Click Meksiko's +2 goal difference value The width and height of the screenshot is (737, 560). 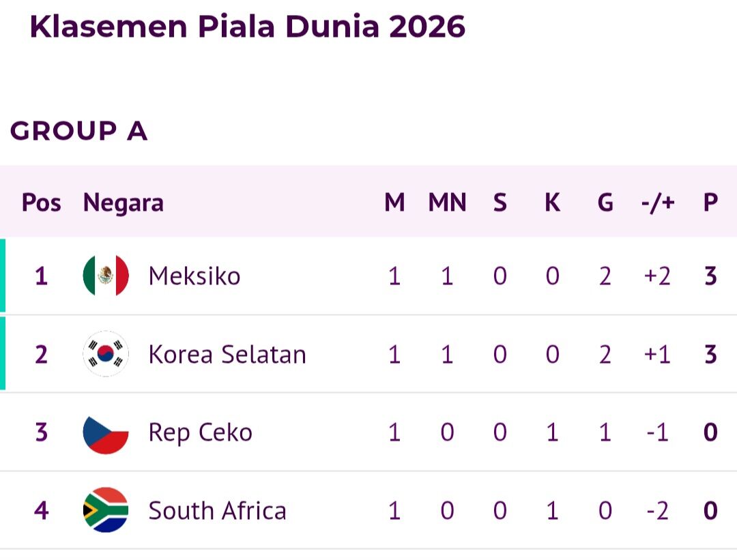[x=657, y=276]
